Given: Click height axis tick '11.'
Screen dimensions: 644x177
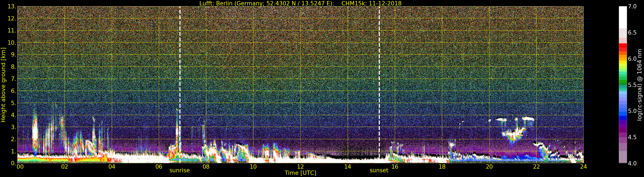Looking at the screenshot, I should click(12, 31).
